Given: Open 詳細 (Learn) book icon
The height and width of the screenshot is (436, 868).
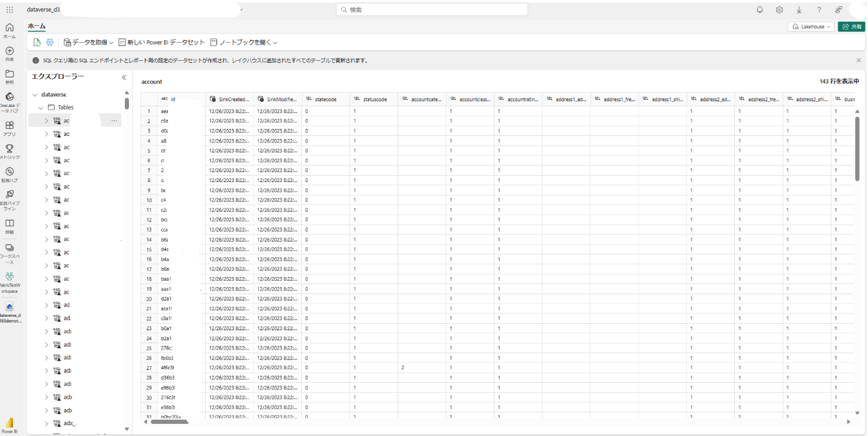Looking at the screenshot, I should click(x=10, y=226).
